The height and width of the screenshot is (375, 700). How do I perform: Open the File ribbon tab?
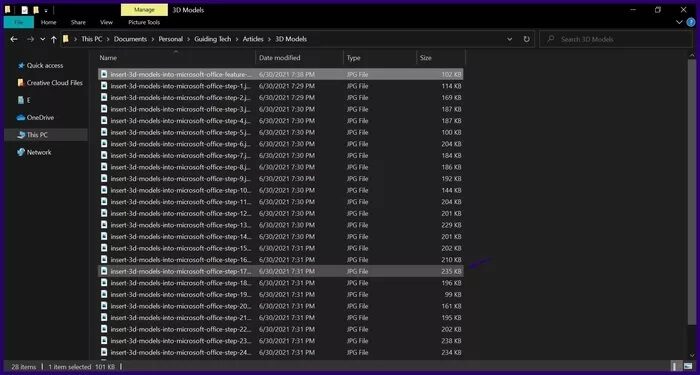pos(19,22)
